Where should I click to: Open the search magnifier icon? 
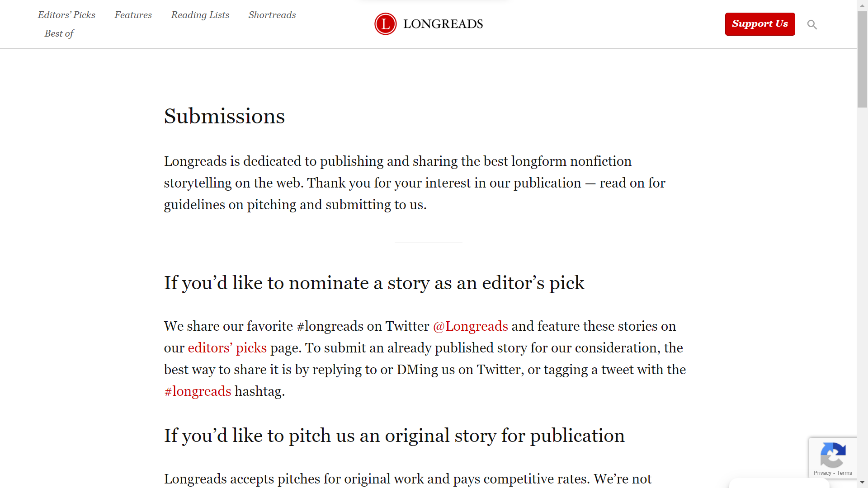pos(812,24)
